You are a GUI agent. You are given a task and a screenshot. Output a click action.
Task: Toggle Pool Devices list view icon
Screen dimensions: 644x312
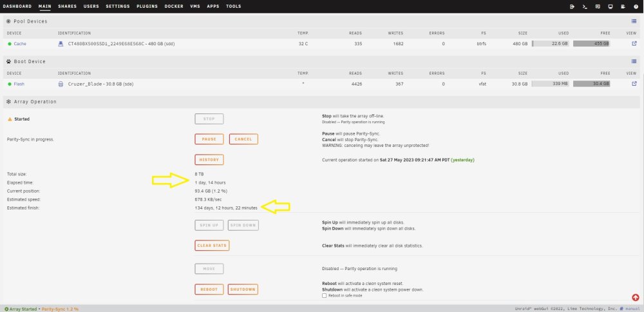[634, 21]
